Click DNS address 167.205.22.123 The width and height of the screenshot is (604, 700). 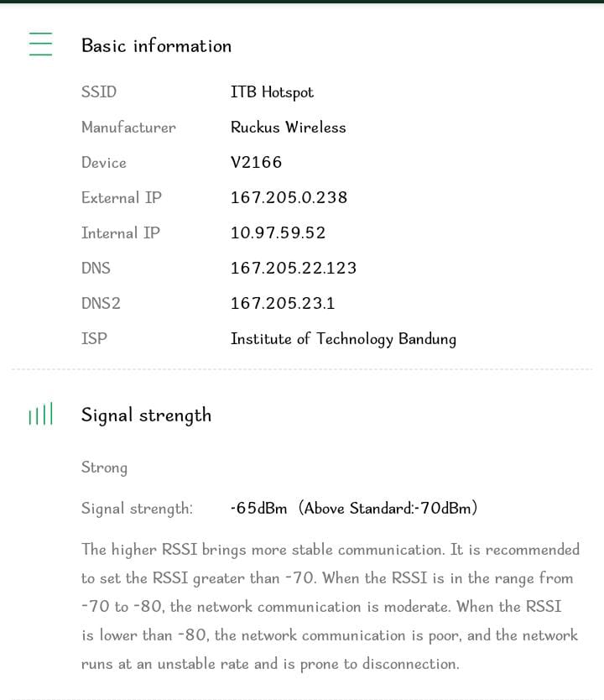[294, 268]
